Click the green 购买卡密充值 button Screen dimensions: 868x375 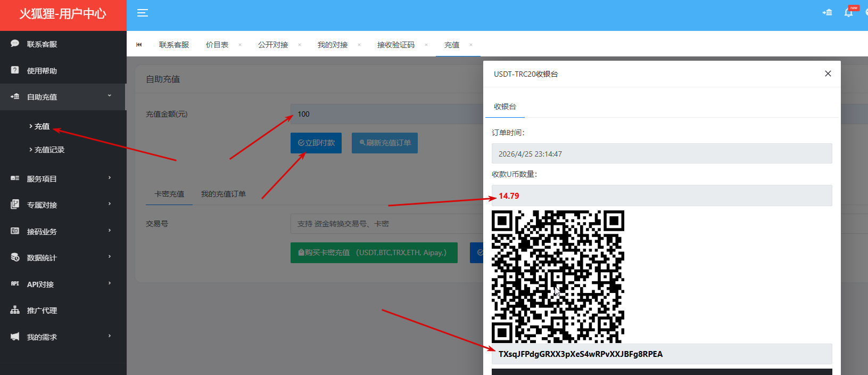click(x=374, y=252)
